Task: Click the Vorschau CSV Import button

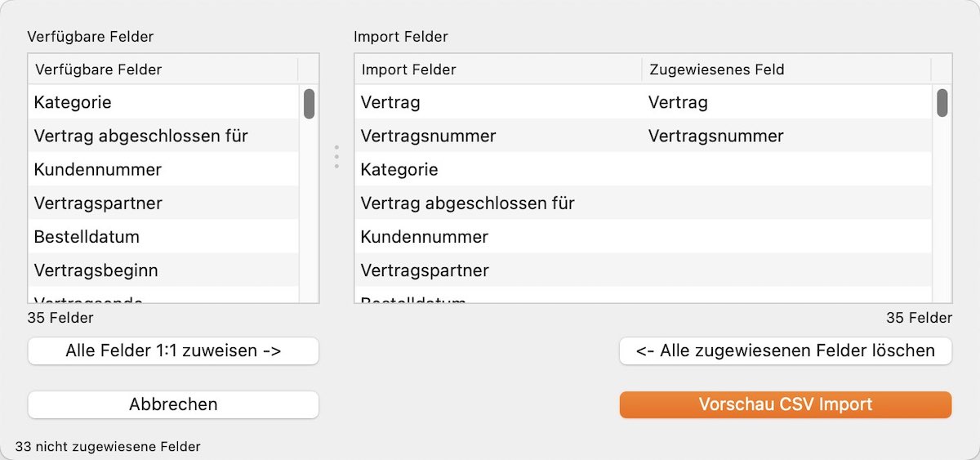Action: (x=785, y=404)
